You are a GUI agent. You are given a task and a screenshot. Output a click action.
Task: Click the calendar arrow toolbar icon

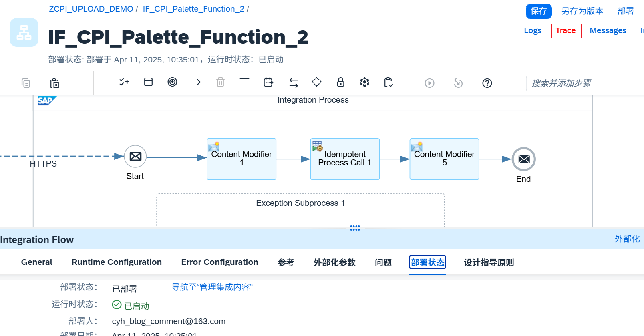(x=268, y=82)
